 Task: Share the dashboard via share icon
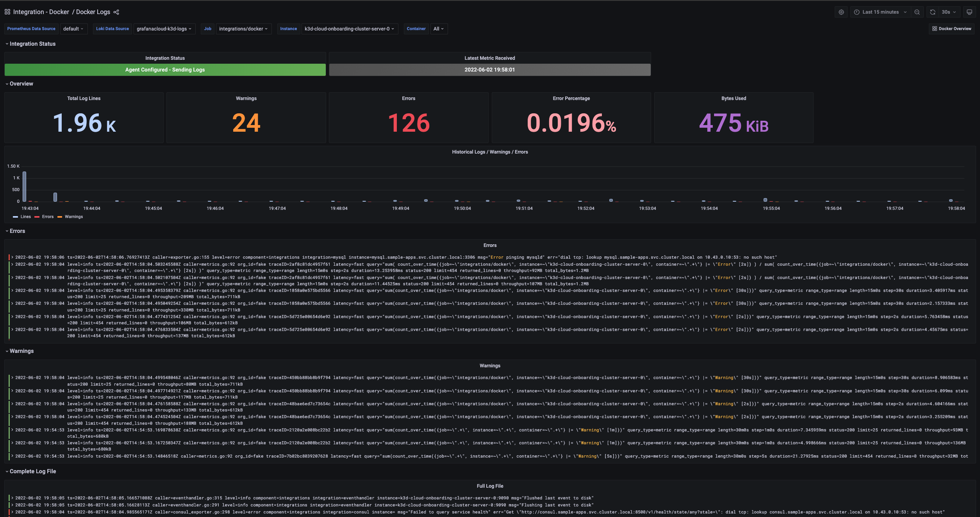(116, 12)
